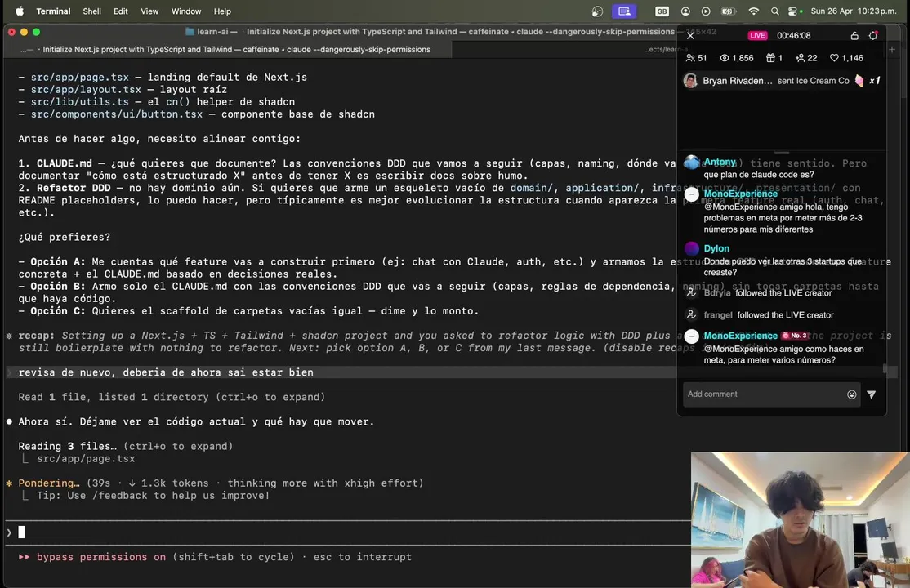
Task: Click 'Opción C:' bold label
Action: 57,311
